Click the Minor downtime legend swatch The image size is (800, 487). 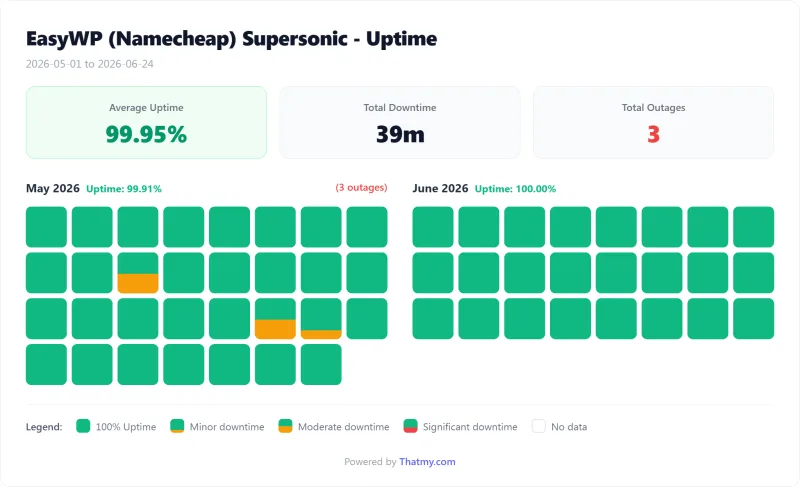(177, 426)
